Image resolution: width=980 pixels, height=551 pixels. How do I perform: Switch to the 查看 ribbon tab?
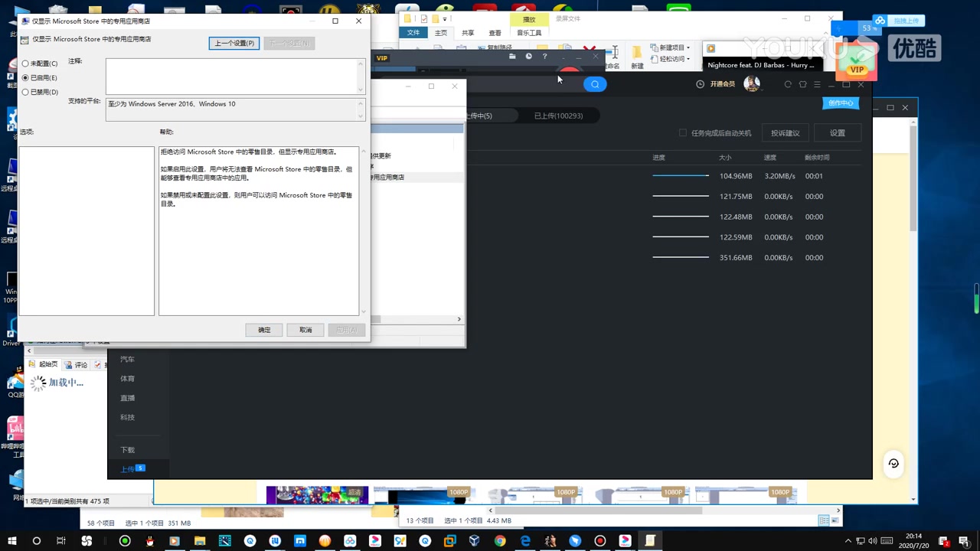pyautogui.click(x=495, y=33)
